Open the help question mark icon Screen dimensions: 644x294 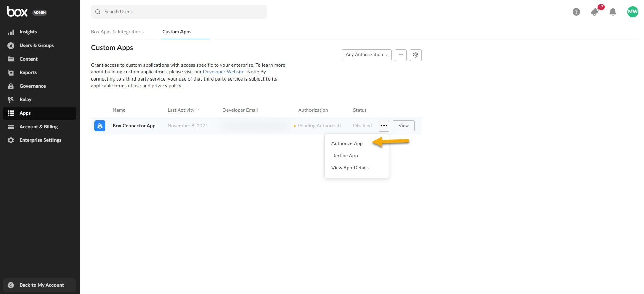[x=576, y=12]
